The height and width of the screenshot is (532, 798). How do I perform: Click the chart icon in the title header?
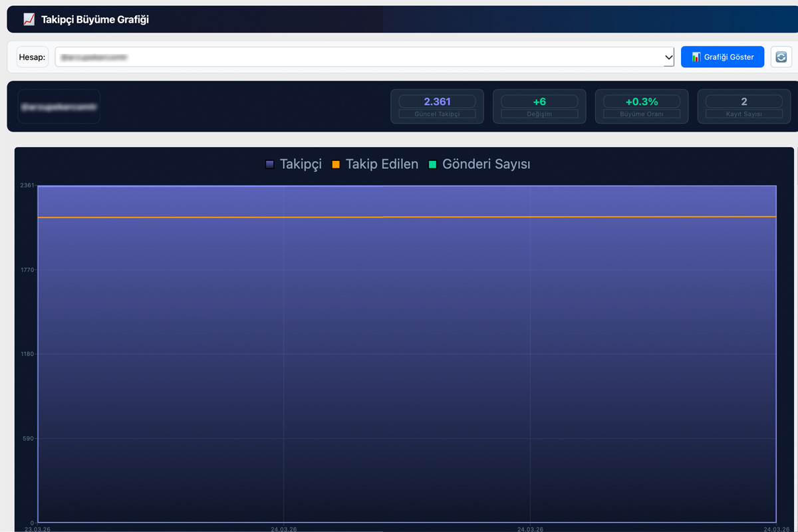coord(29,19)
